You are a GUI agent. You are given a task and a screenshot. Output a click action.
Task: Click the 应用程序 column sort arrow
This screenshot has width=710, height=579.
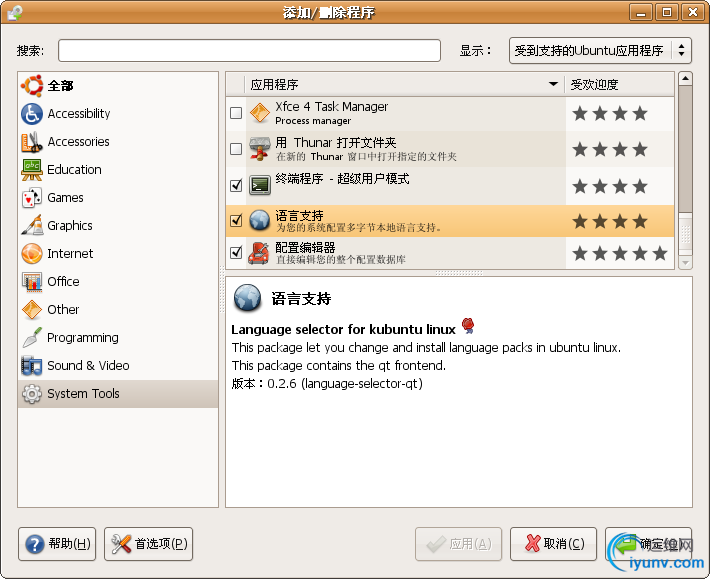tap(553, 84)
